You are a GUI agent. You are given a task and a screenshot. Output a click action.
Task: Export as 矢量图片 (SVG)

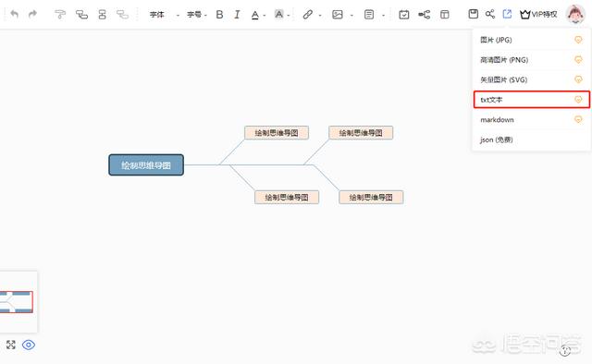(531, 79)
